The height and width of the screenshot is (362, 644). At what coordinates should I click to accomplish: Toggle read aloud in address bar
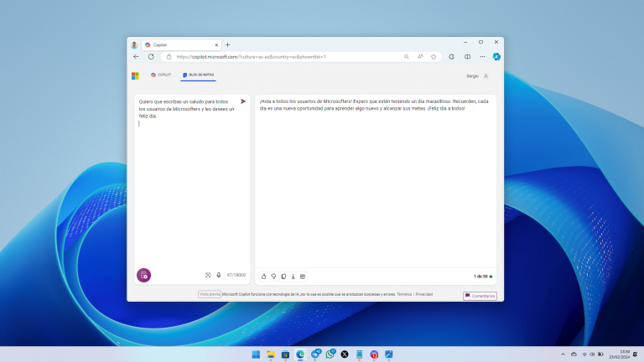pos(420,57)
